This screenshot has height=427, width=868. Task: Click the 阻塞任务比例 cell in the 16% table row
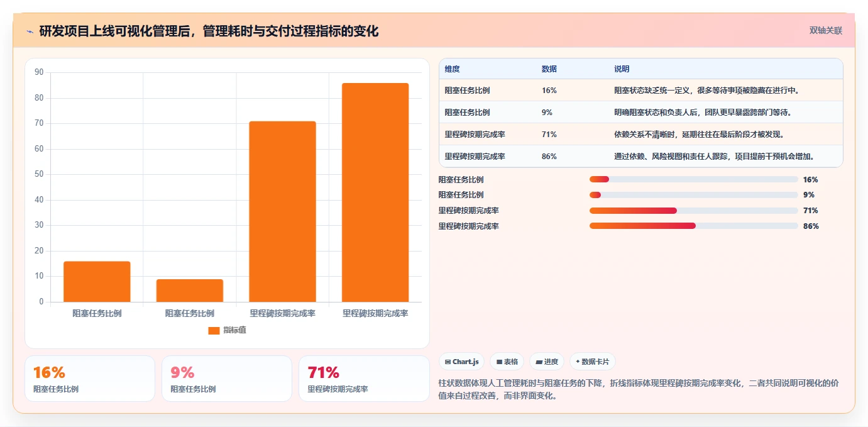click(x=467, y=91)
